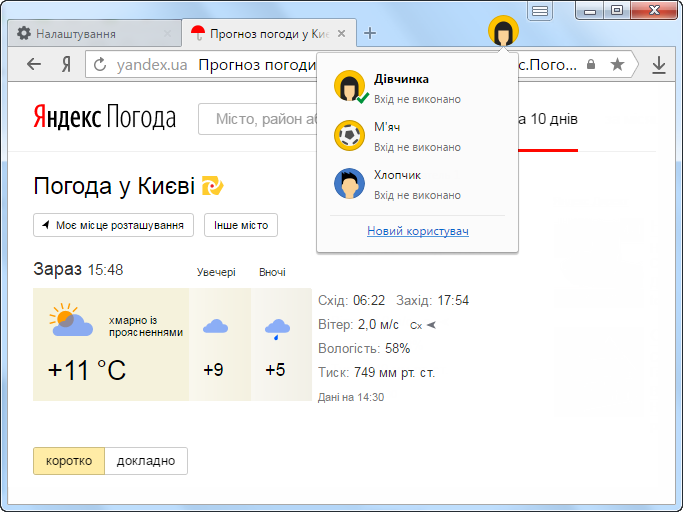Switch to the М'яч user profile
The image size is (683, 512).
tap(417, 136)
